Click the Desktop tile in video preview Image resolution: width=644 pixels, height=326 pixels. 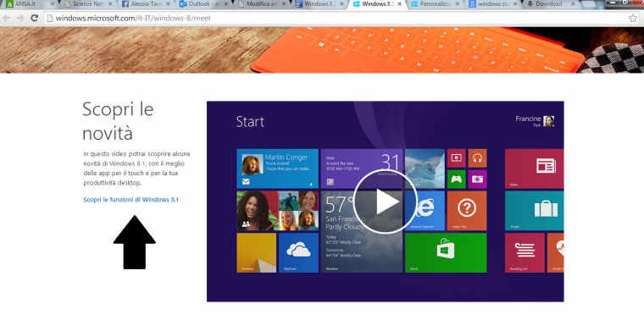(x=257, y=252)
